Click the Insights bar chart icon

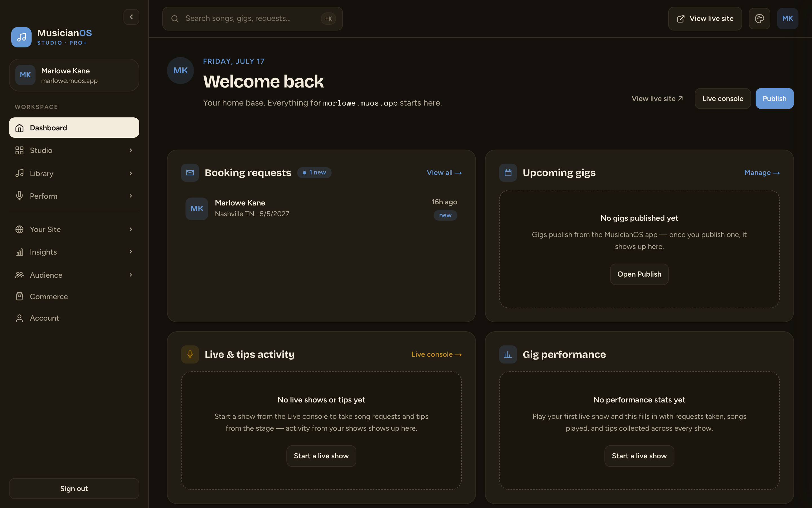(x=19, y=252)
